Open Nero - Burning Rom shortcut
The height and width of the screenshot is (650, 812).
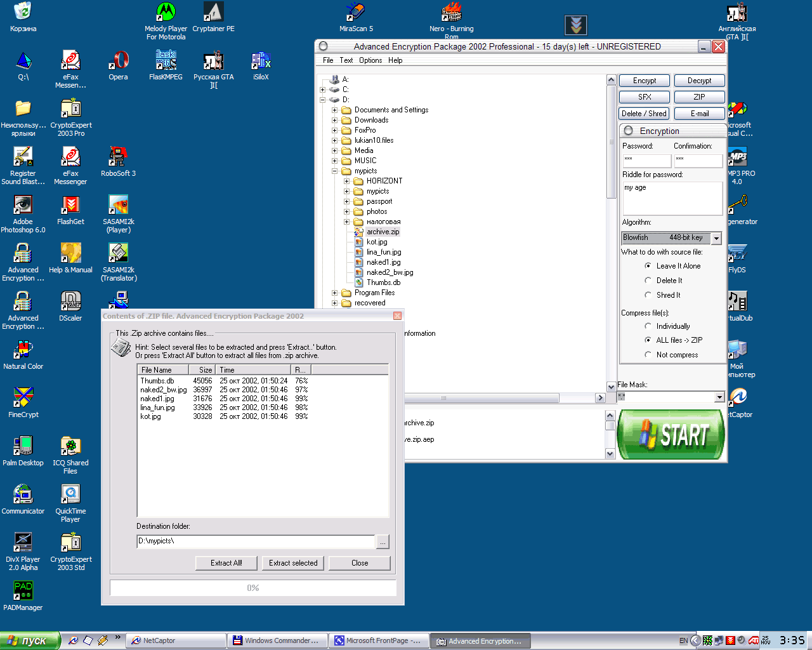click(451, 21)
